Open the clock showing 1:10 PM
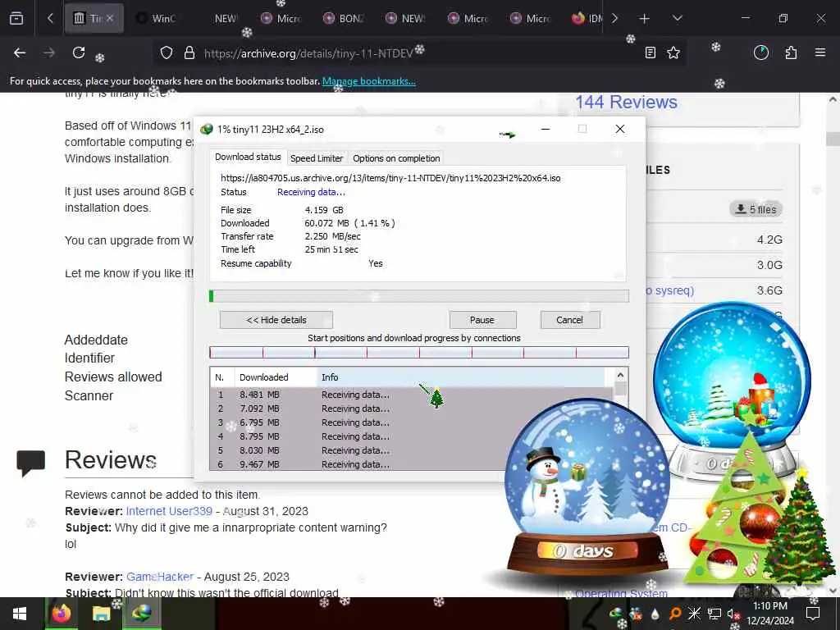This screenshot has height=630, width=840. click(x=769, y=614)
